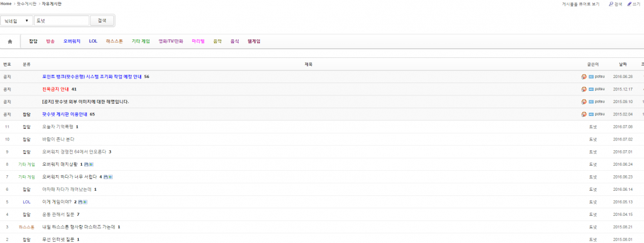Click the 제목 column header

[308, 64]
